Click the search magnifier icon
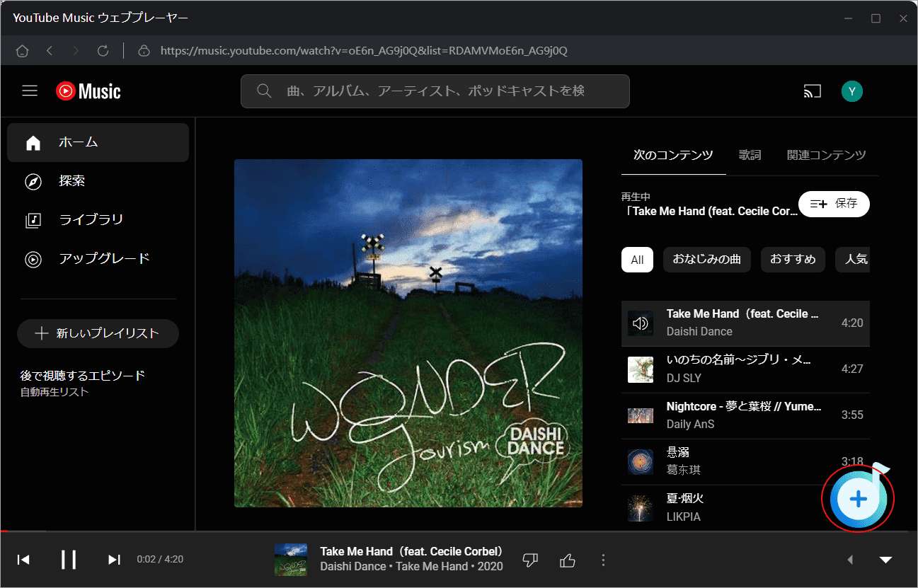Viewport: 918px width, 588px height. click(264, 91)
